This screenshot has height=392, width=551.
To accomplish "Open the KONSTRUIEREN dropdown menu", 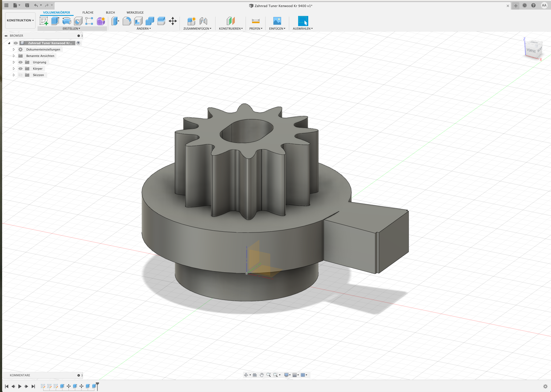I will 231,28.
